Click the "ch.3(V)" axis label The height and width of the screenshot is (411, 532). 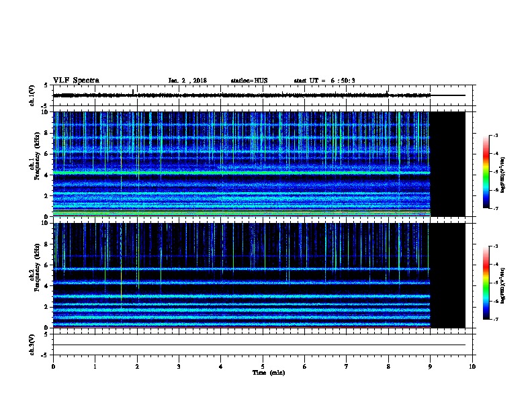[x=32, y=345]
